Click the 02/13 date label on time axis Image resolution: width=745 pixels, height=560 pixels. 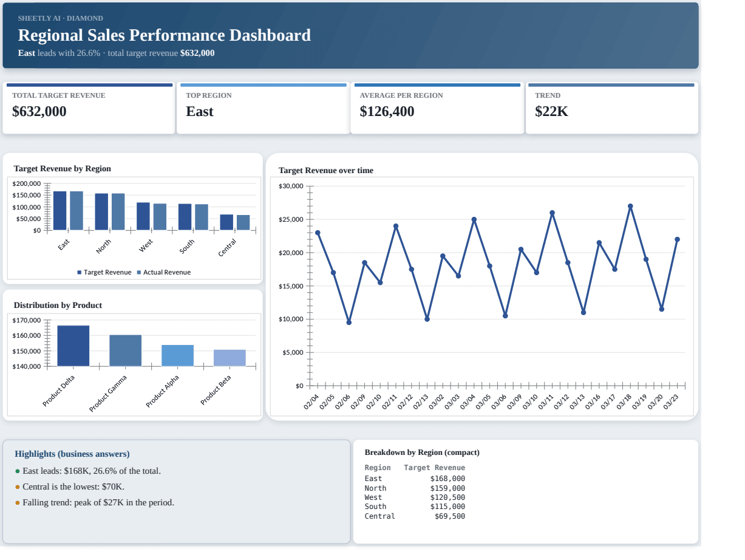point(420,401)
